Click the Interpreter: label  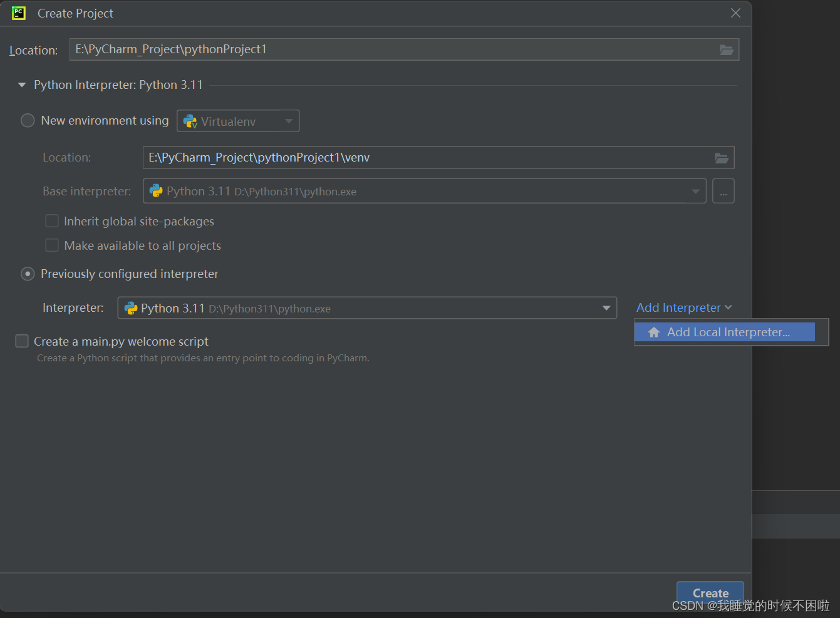(73, 307)
